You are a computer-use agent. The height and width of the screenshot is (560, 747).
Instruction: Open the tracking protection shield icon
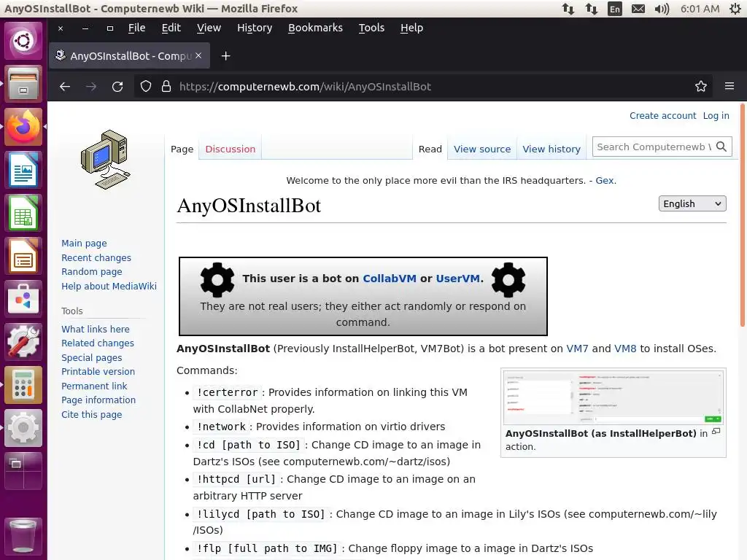[x=146, y=86]
